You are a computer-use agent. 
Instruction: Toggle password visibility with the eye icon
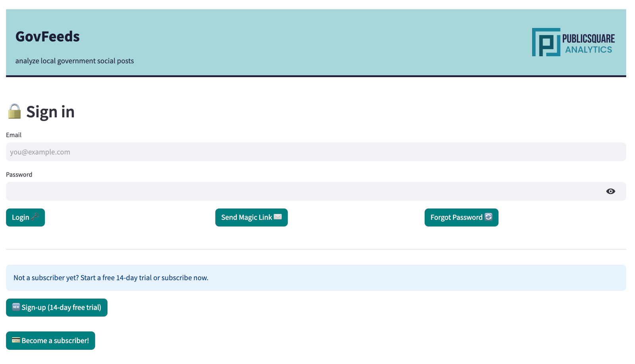pyautogui.click(x=610, y=191)
